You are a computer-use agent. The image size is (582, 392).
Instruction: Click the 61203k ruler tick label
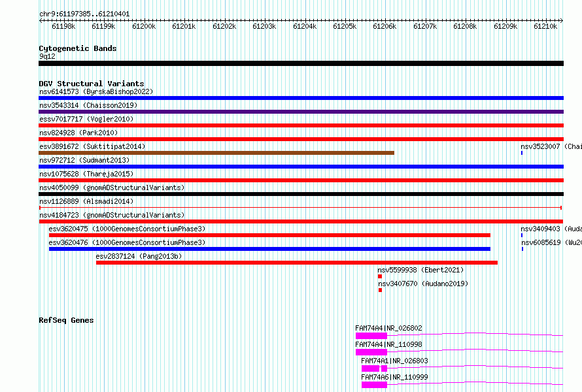pyautogui.click(x=264, y=26)
